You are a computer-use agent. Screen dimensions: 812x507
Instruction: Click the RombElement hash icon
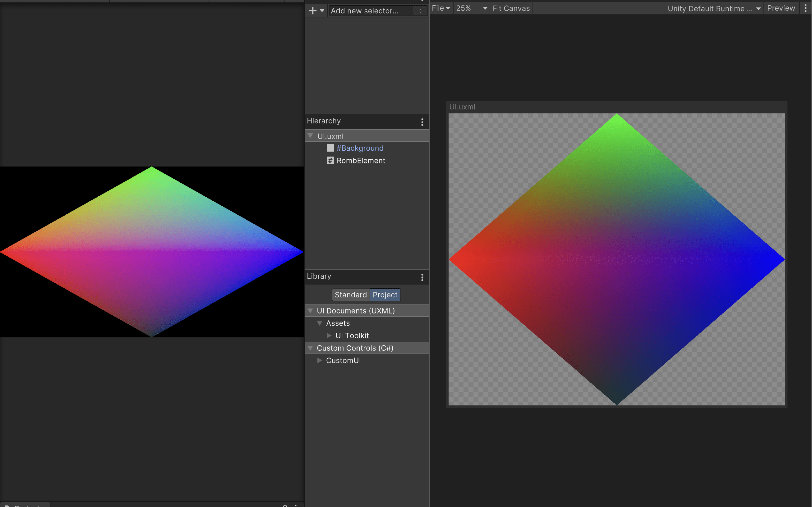[x=330, y=160]
